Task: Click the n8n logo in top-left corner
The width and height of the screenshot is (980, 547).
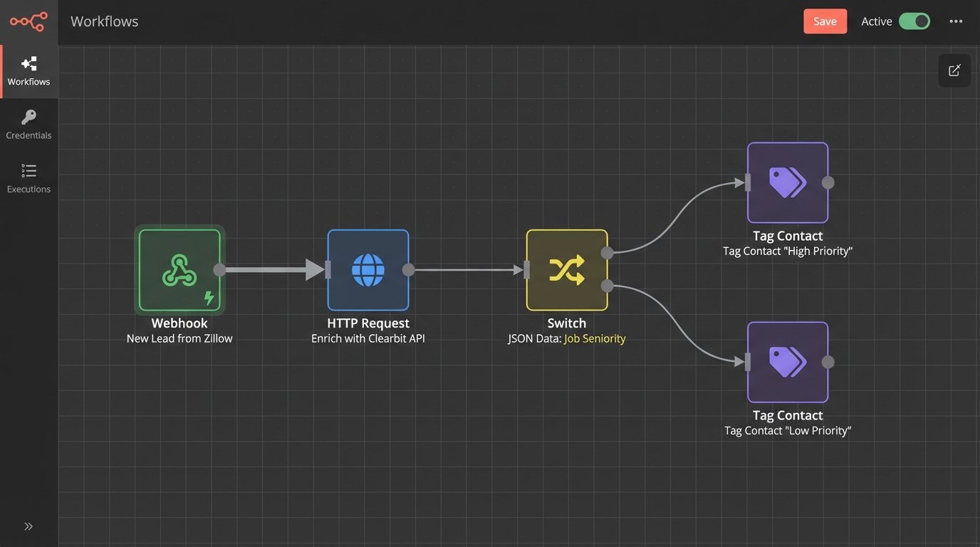Action: click(28, 21)
